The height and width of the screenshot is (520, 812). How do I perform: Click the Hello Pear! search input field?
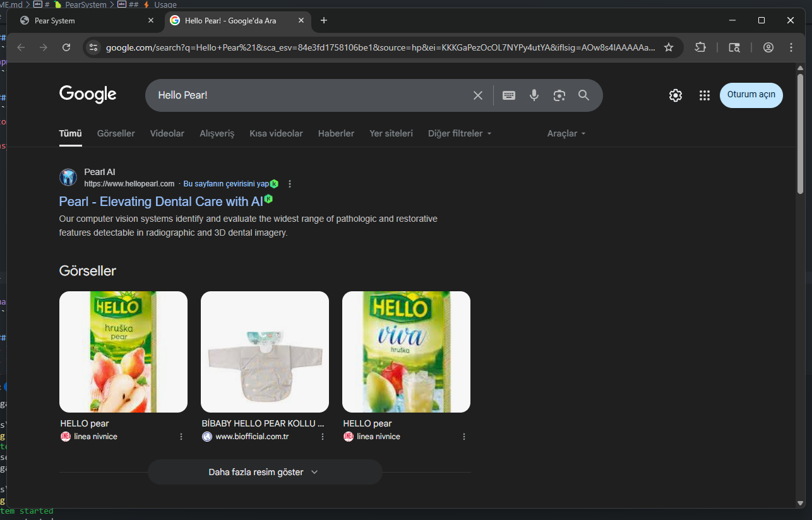coord(309,95)
